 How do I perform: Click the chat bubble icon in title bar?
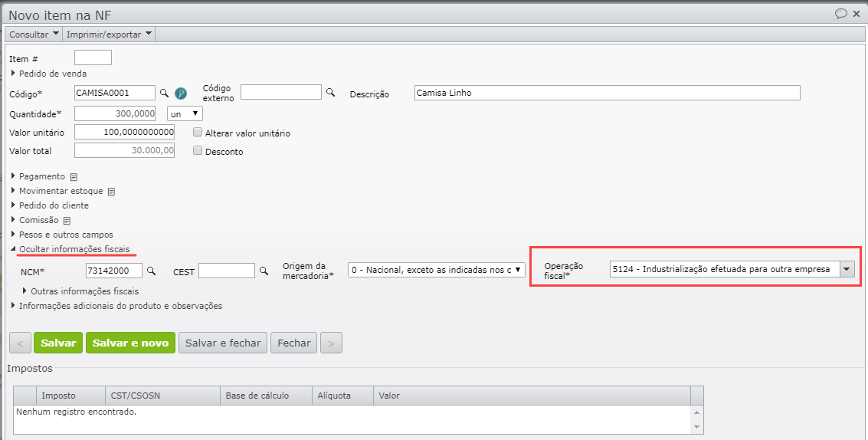tap(840, 14)
